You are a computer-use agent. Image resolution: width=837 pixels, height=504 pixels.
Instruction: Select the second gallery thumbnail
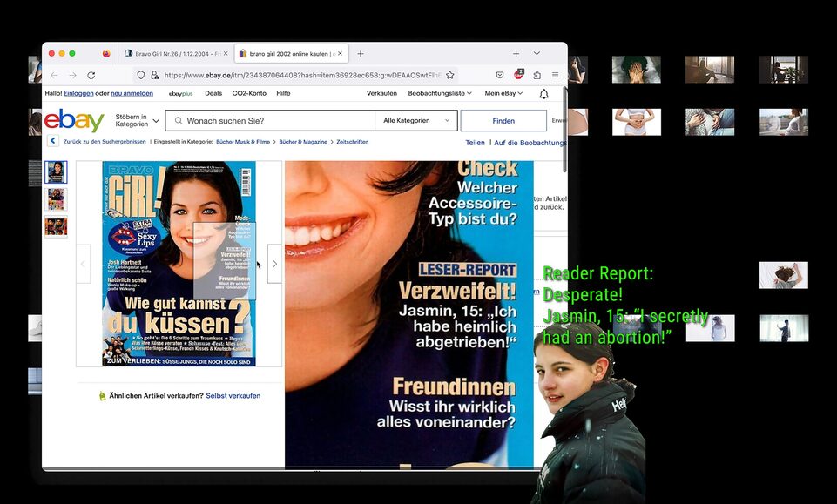pos(56,199)
